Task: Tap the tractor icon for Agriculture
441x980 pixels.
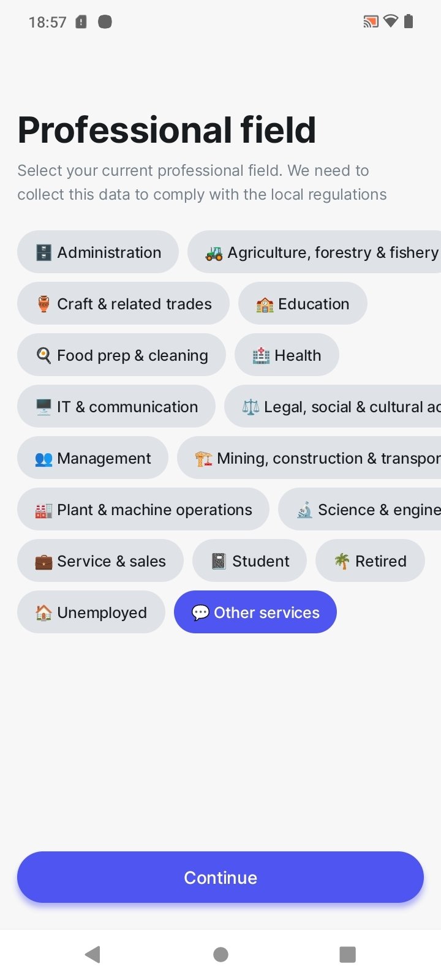Action: [214, 252]
